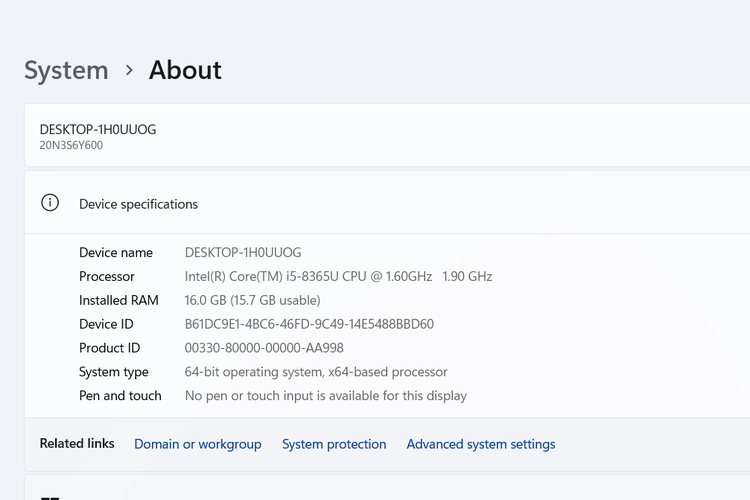Screen dimensions: 750x500
Task: Click the 16.0 GB installed RAM value
Action: [252, 300]
